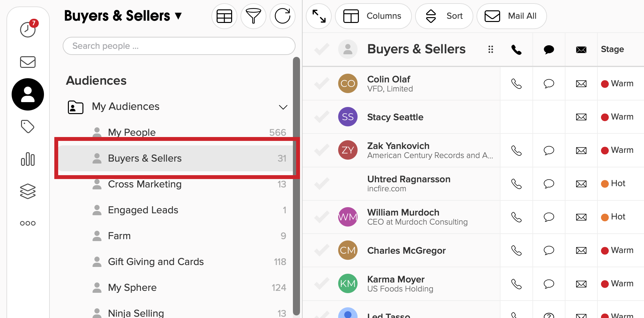Open the Buyers & Sellers title dropdown

pos(123,16)
